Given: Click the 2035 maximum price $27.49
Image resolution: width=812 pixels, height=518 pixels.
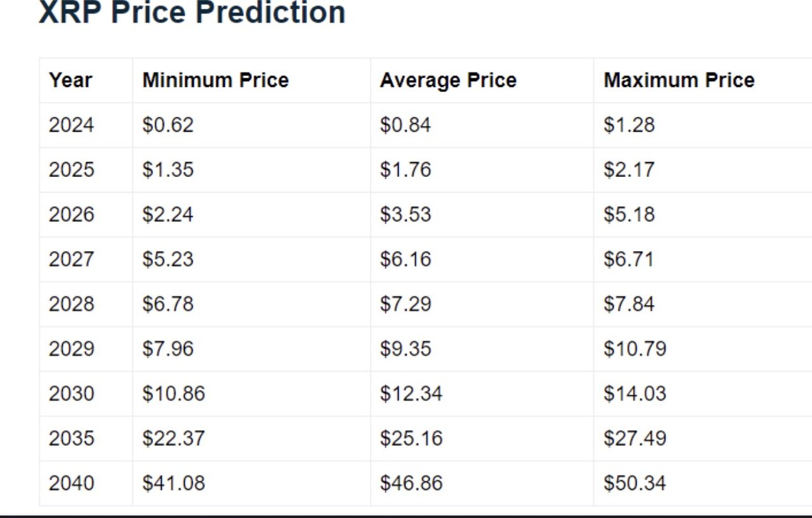Looking at the screenshot, I should tap(635, 439).
